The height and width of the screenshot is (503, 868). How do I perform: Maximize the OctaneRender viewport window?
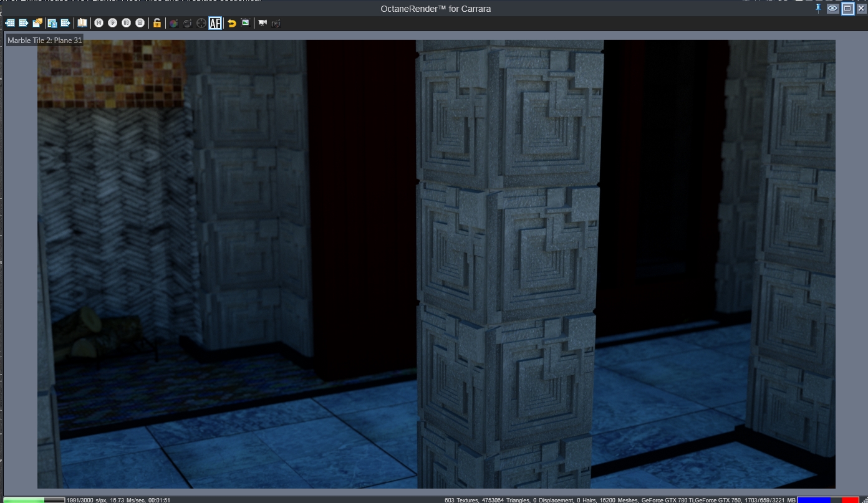tap(847, 8)
